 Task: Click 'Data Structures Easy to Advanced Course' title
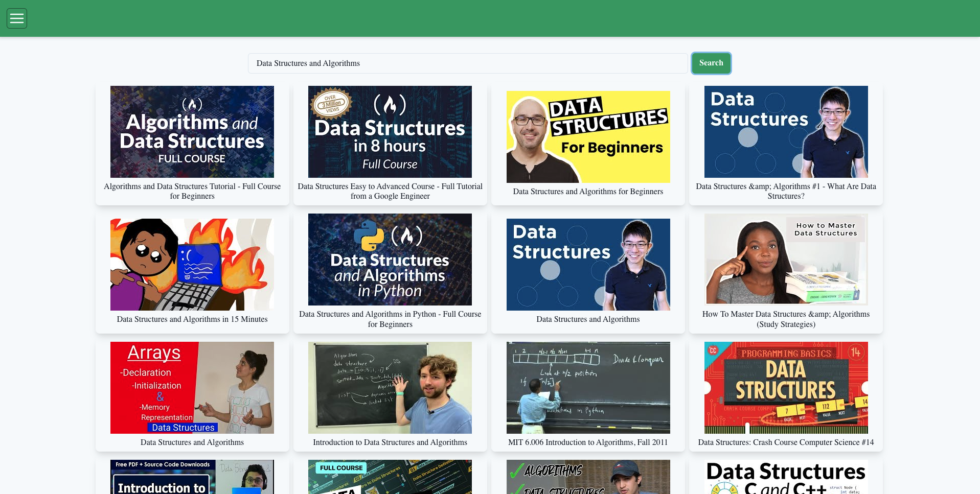click(x=390, y=191)
